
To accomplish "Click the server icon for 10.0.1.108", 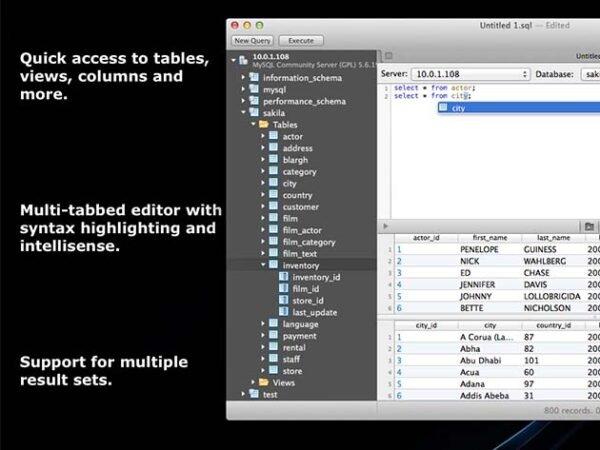I will coord(244,60).
